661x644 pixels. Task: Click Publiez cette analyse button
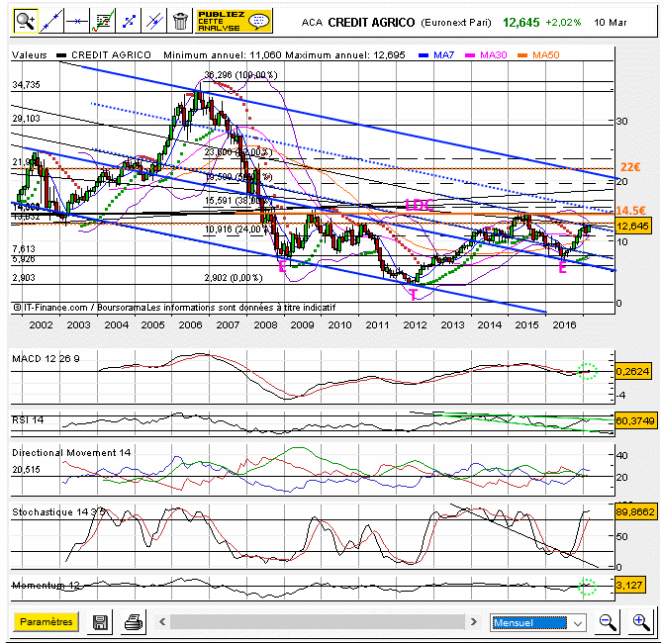234,21
